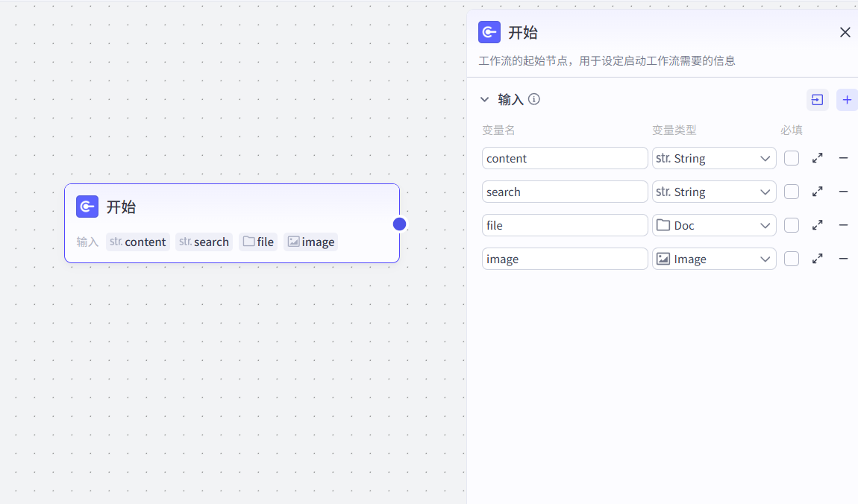858x504 pixels.
Task: Open the Image type dropdown
Action: coord(713,259)
